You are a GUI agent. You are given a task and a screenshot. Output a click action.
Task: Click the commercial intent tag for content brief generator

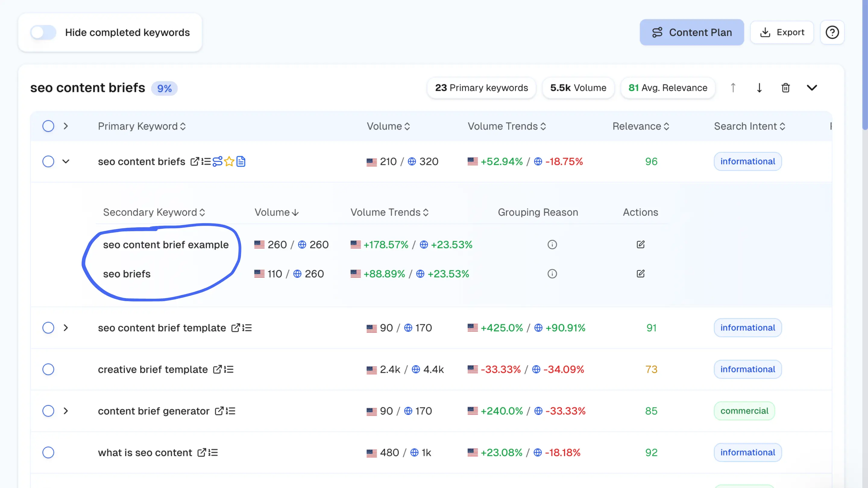(744, 411)
